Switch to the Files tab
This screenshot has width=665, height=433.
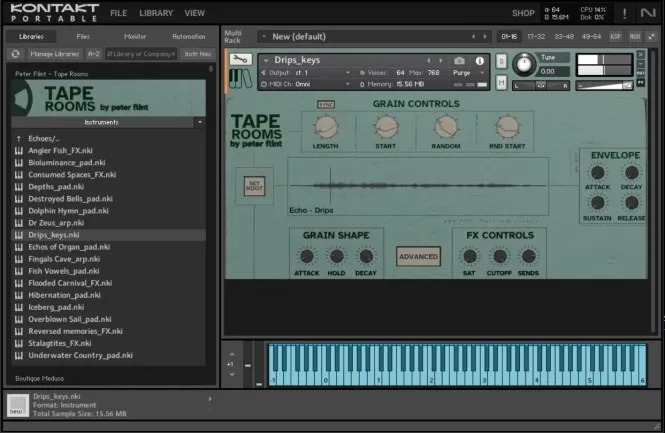click(x=83, y=36)
